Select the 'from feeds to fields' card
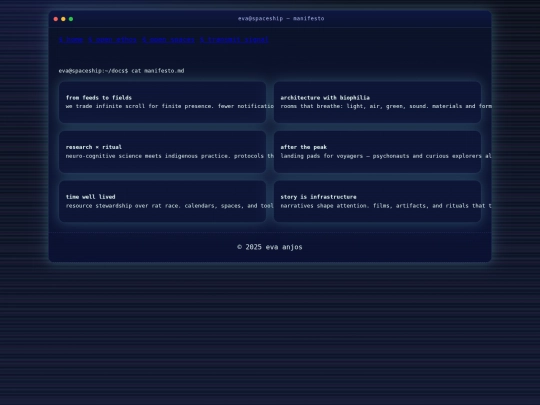540x405 pixels. [163, 102]
